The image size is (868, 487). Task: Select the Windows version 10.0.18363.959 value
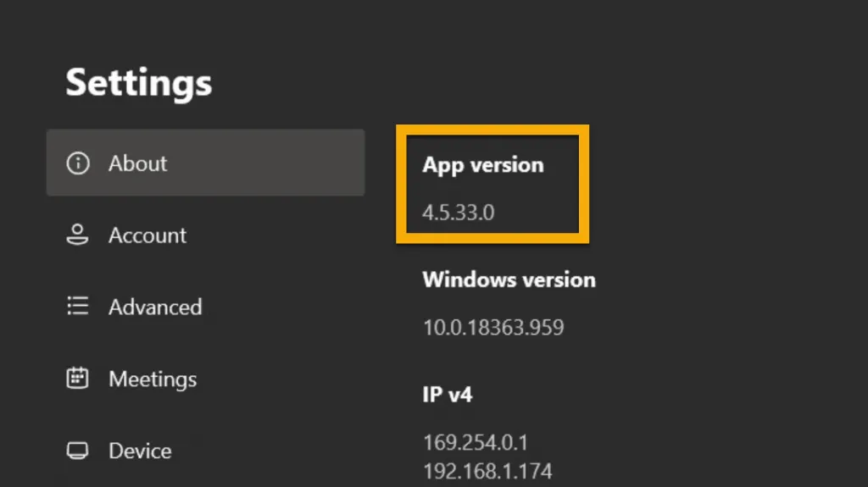[493, 327]
